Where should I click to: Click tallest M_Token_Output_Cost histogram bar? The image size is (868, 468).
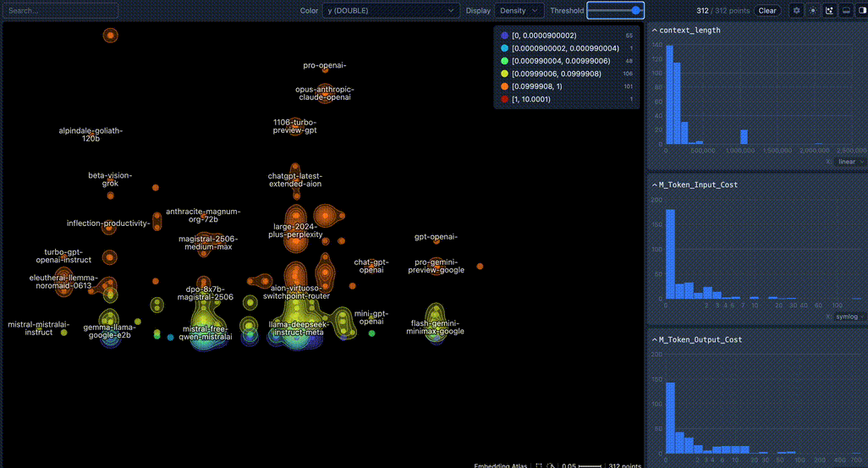(670, 418)
